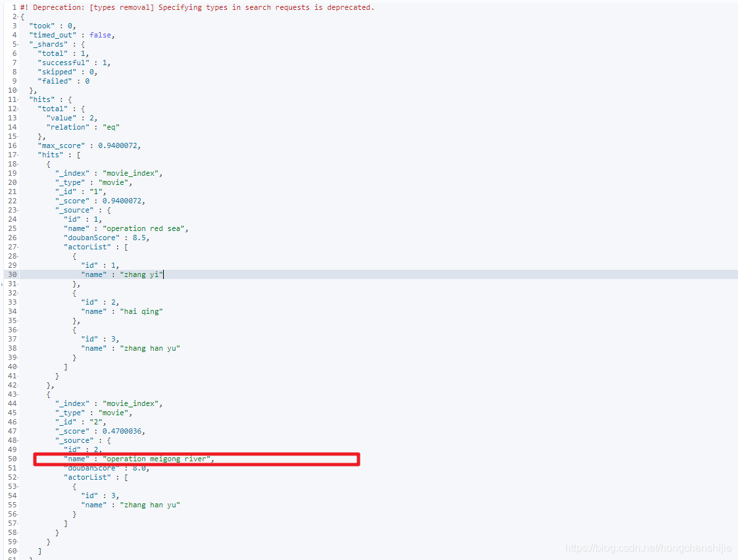Viewport: 738px width, 560px height.
Task: Click the "successful" : 1 line
Action: click(x=74, y=63)
